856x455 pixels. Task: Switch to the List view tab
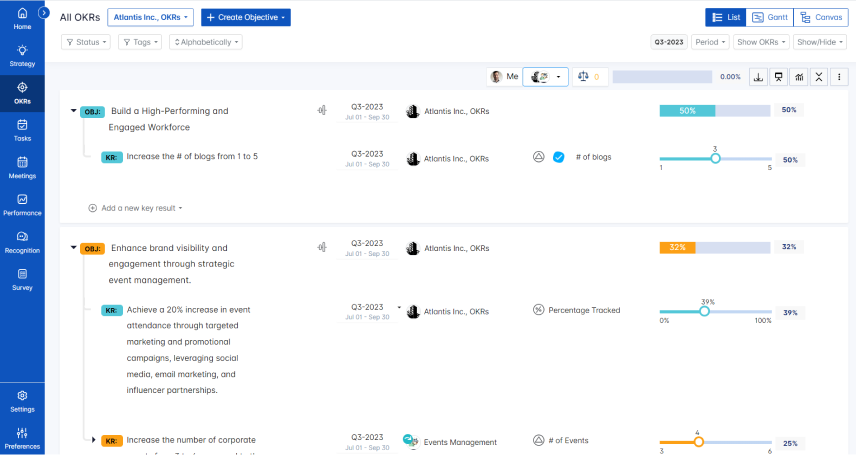coord(726,17)
